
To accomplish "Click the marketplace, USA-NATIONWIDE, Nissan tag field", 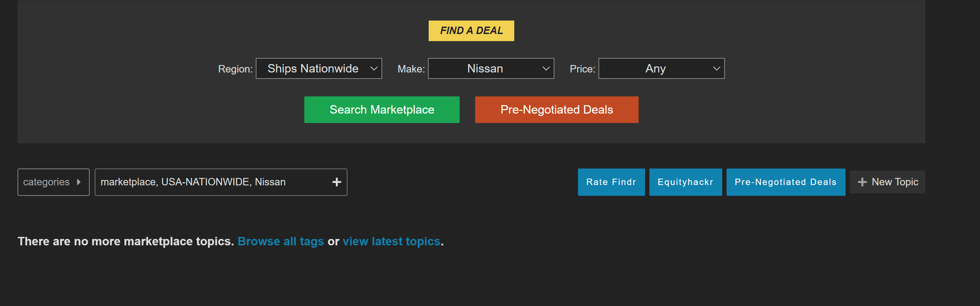I will [221, 182].
